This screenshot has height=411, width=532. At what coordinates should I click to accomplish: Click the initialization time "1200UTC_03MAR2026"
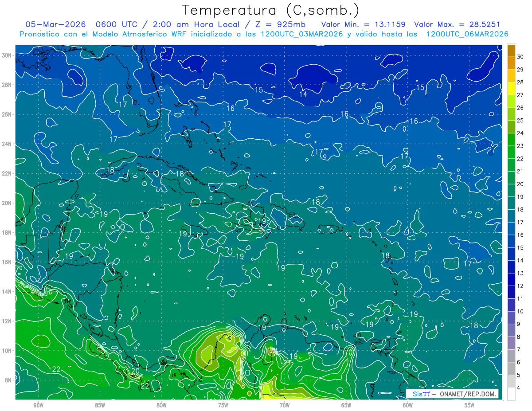(302, 34)
